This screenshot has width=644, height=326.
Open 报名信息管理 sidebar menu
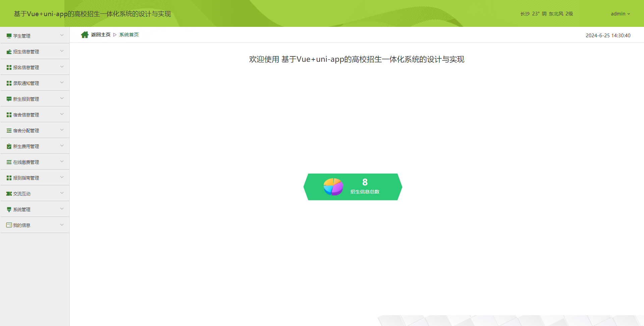coord(35,67)
